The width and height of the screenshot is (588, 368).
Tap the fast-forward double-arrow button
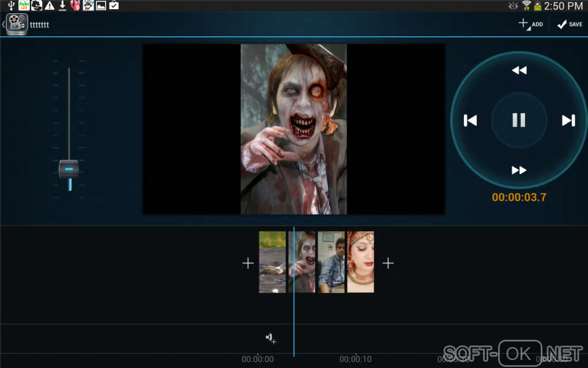click(519, 170)
